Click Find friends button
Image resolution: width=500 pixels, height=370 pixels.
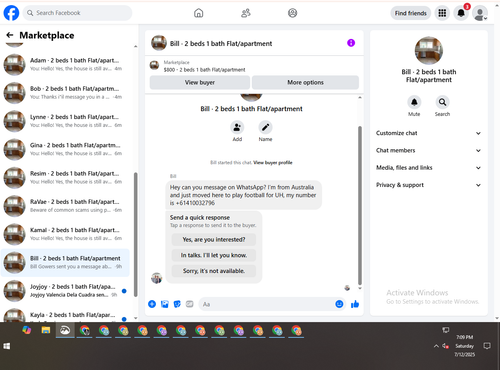tap(411, 13)
